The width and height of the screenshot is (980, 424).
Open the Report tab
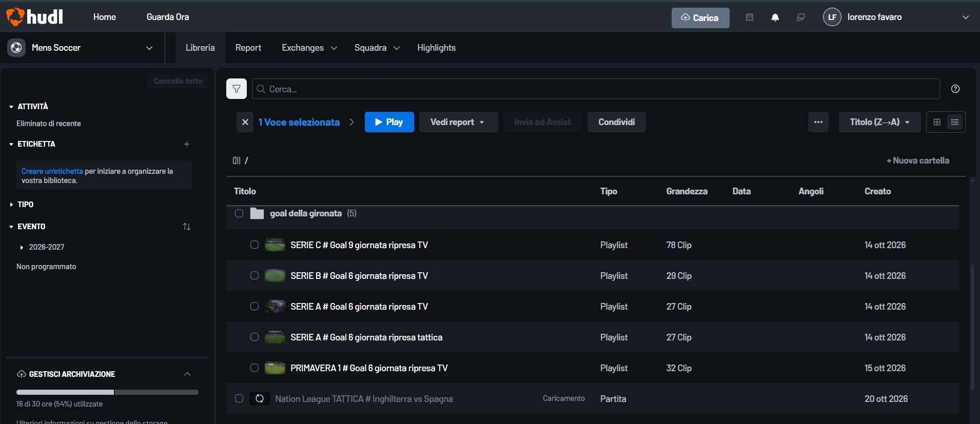(x=248, y=48)
